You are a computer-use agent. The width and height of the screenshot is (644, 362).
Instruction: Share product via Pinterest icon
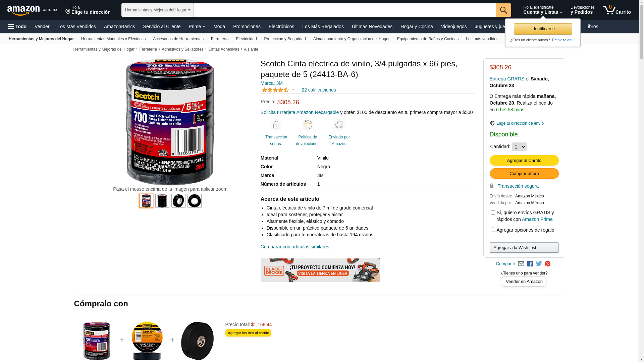[548, 264]
